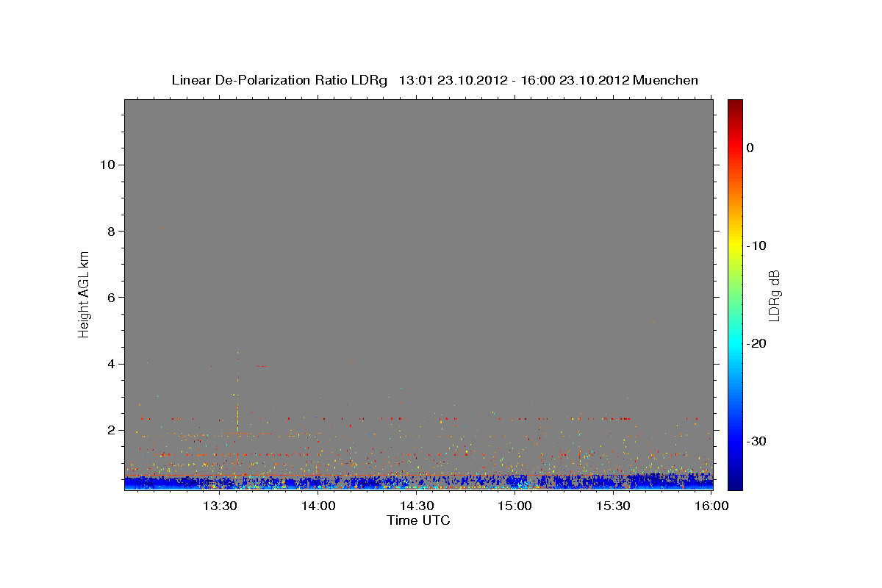
Task: Click the 'Time UTC' axis label
Action: pyautogui.click(x=418, y=521)
